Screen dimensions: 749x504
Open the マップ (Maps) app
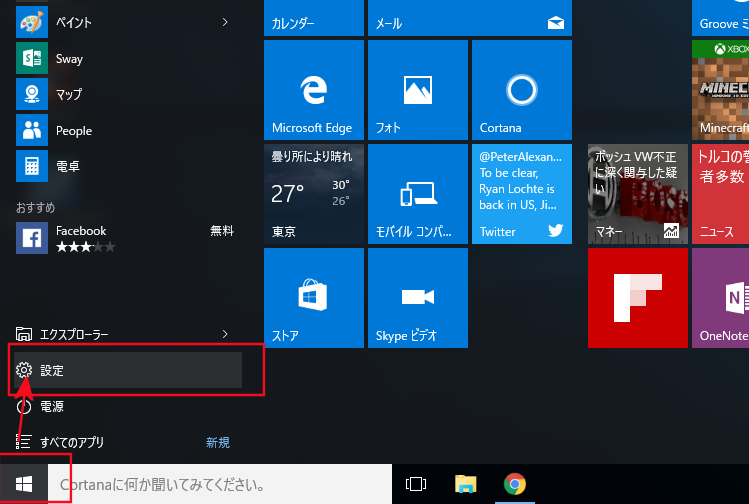coord(128,94)
